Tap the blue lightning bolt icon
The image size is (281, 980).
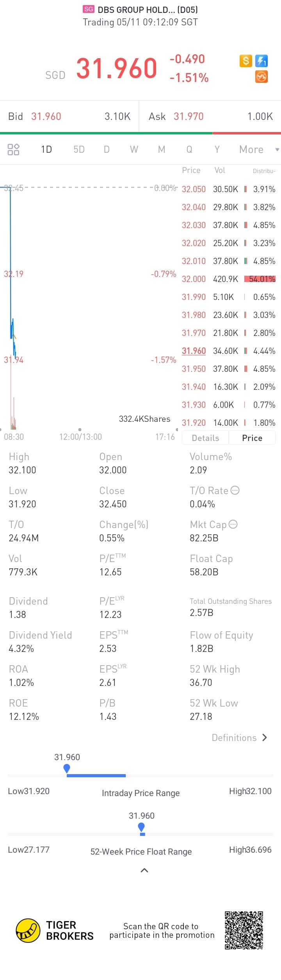[x=261, y=61]
